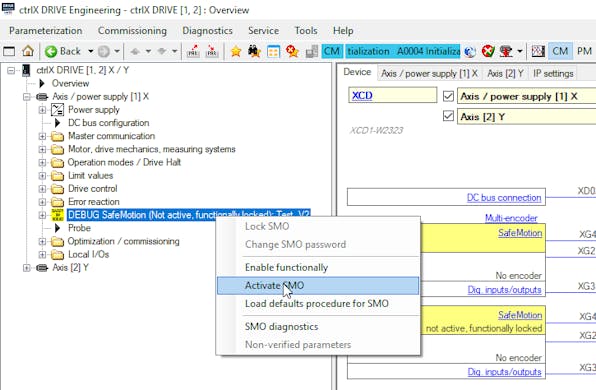Open the Service menu
This screenshot has height=390, width=596.
[263, 30]
